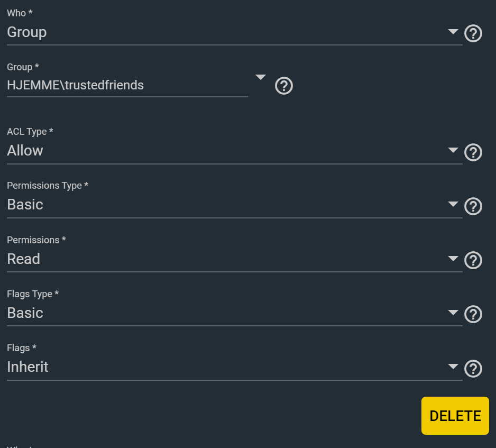Open help for the Who field

(x=473, y=34)
